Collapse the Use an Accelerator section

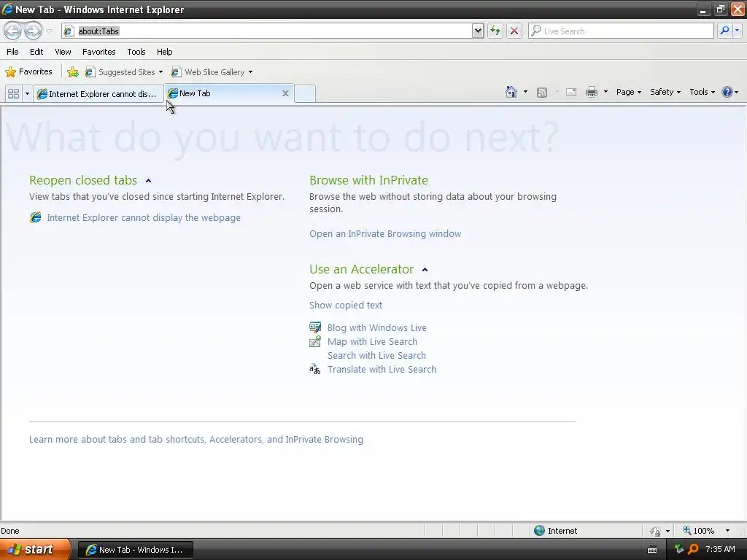[425, 270]
